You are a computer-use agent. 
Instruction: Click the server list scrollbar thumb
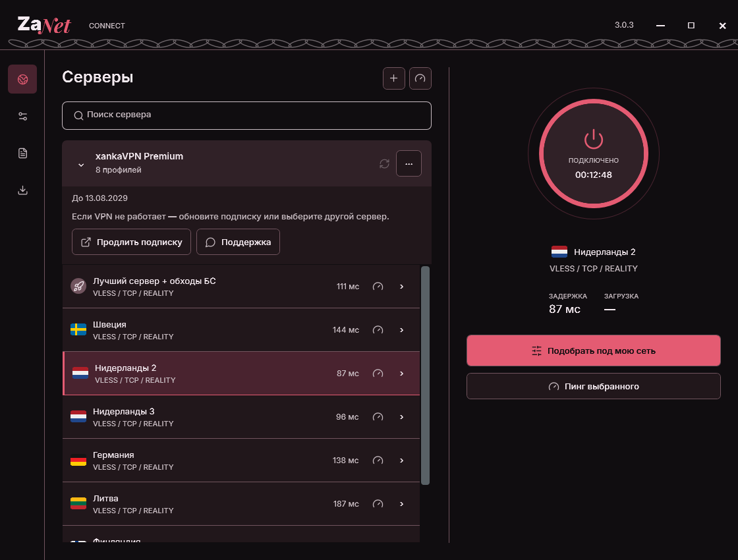[x=425, y=376]
